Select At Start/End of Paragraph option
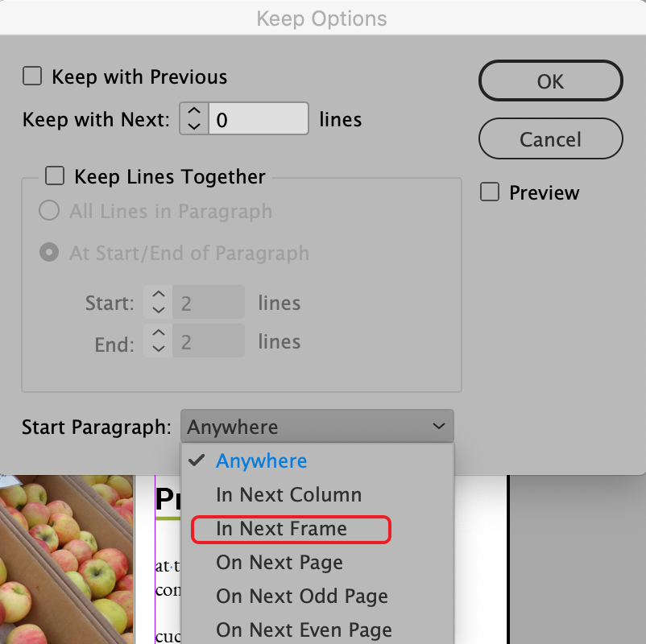 point(50,253)
